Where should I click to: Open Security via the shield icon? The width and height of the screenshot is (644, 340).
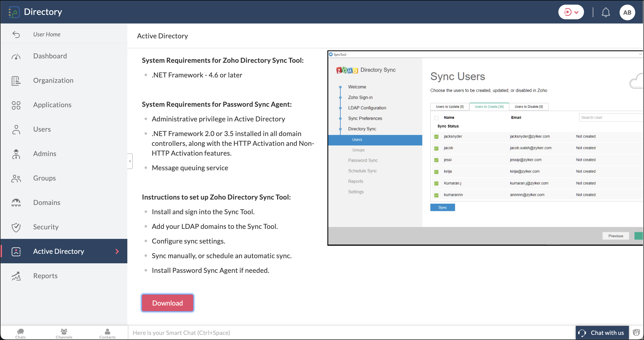pyautogui.click(x=16, y=227)
